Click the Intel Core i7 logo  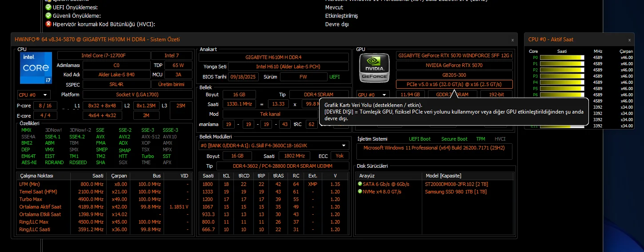36,67
